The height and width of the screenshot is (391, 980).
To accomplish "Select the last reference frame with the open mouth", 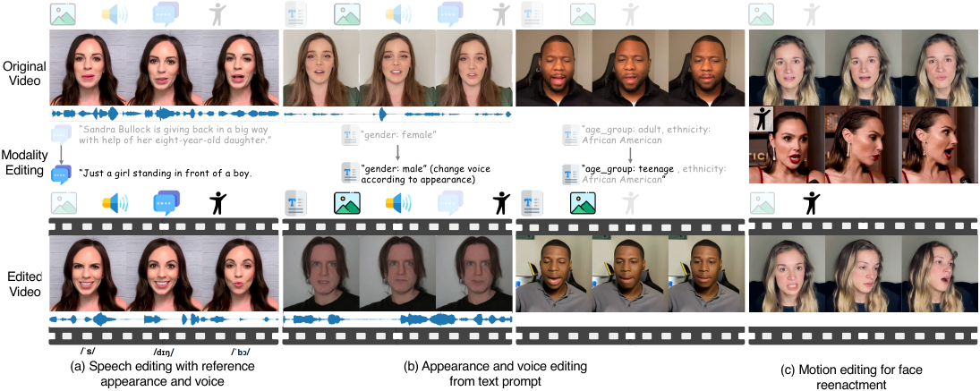I will (940, 145).
